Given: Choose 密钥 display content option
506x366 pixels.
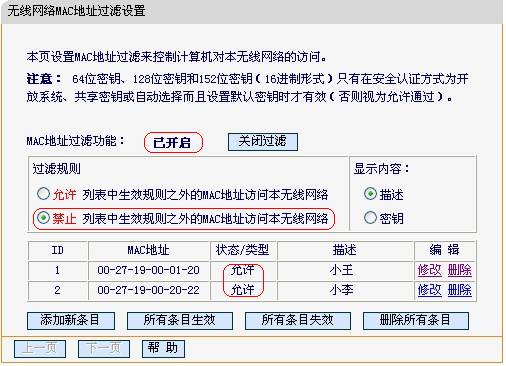Looking at the screenshot, I should (370, 218).
